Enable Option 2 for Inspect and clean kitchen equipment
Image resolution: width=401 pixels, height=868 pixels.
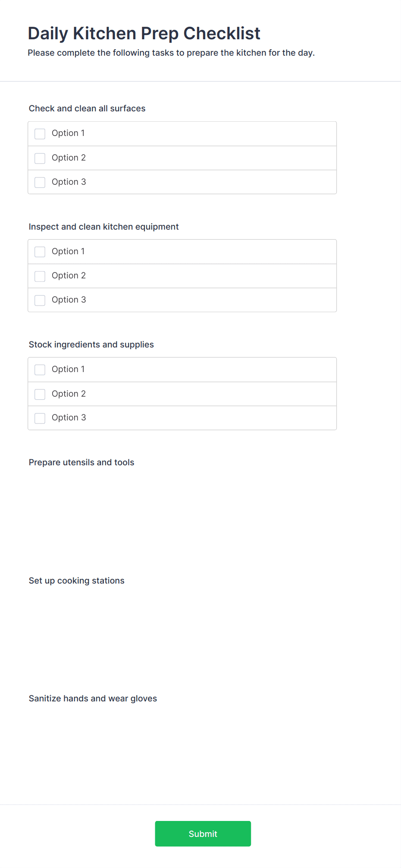(39, 276)
